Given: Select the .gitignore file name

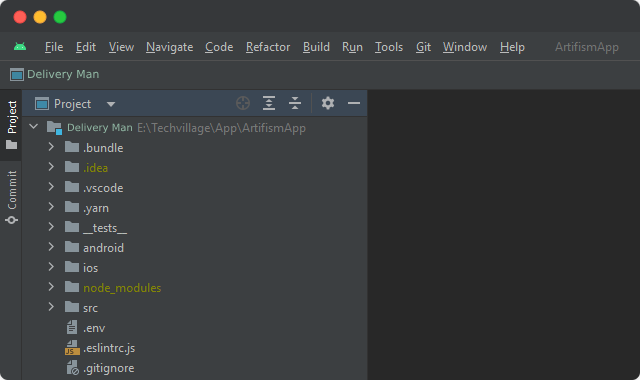Looking at the screenshot, I should coord(109,368).
